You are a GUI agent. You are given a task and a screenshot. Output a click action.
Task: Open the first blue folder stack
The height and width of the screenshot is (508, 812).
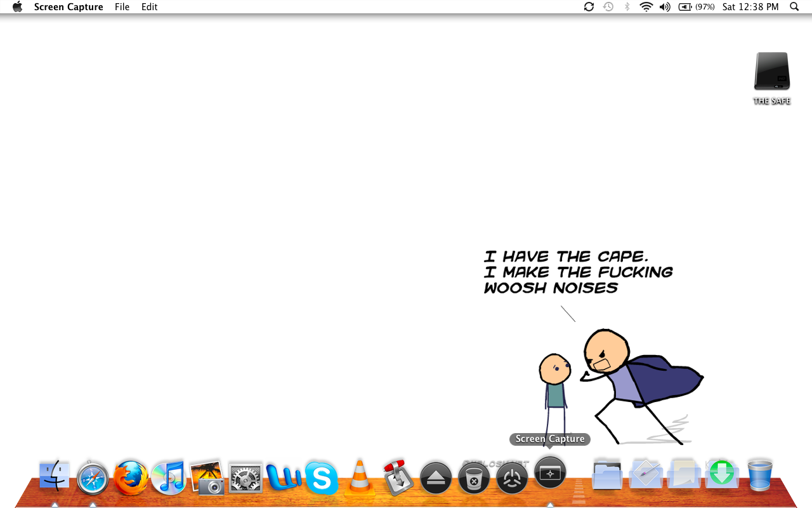[608, 474]
